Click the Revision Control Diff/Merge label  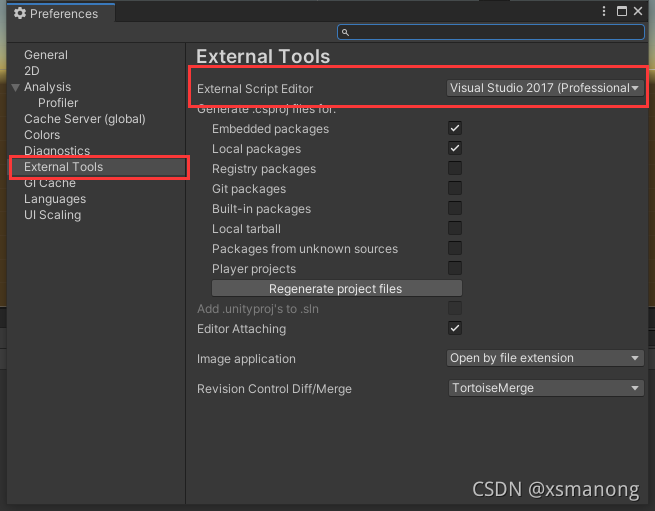(274, 389)
